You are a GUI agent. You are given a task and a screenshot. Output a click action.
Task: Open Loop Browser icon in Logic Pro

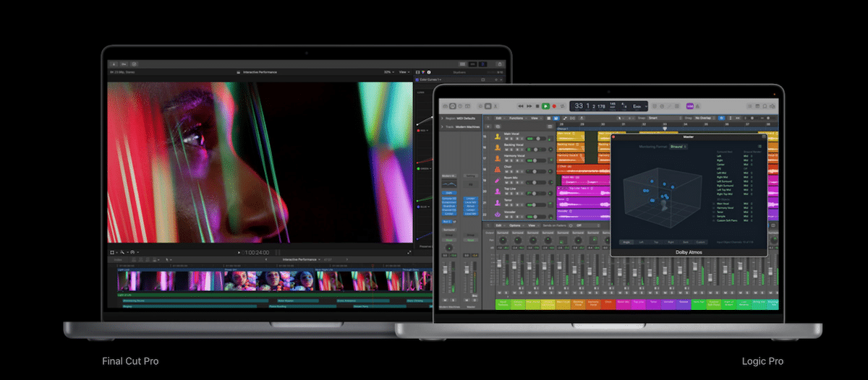click(765, 106)
